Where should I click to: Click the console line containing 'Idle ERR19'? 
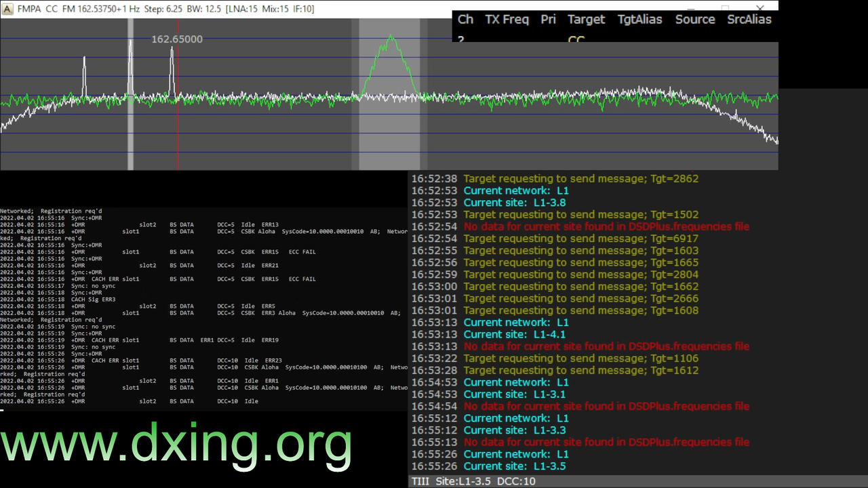pos(139,340)
